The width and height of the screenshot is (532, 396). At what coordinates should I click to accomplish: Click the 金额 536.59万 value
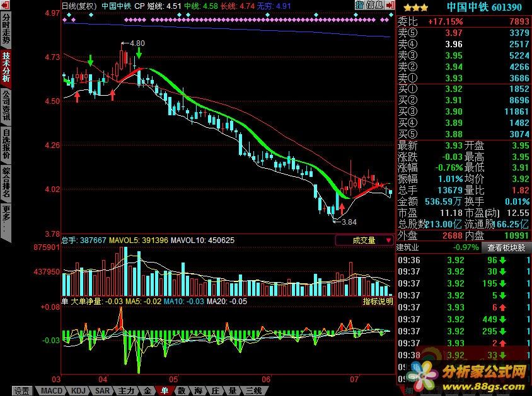(443, 201)
